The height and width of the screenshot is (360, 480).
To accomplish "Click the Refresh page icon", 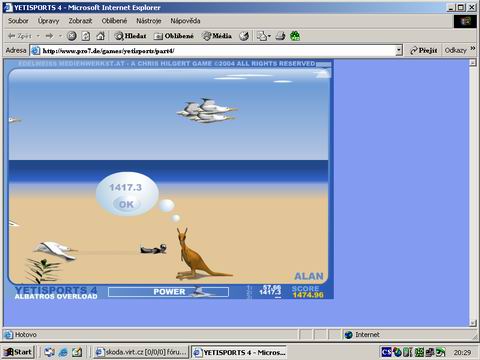I will tap(86, 36).
